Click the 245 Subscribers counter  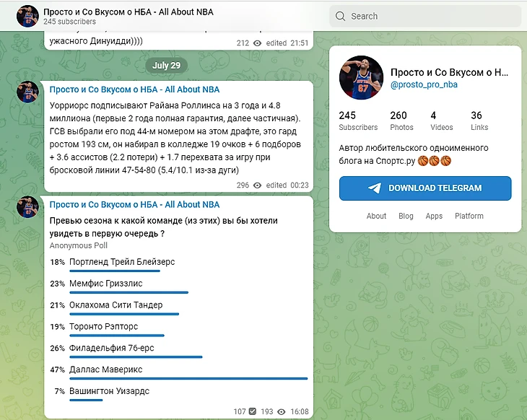tap(358, 121)
